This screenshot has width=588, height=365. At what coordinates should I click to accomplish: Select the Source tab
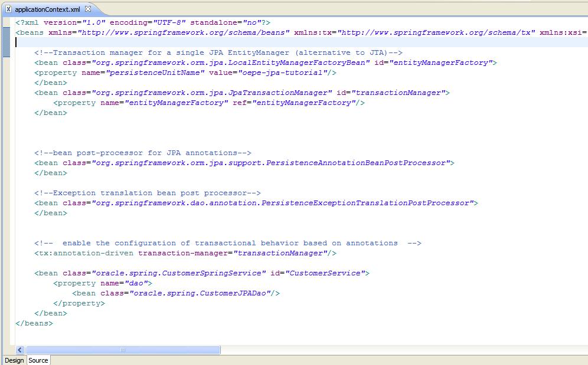38,360
